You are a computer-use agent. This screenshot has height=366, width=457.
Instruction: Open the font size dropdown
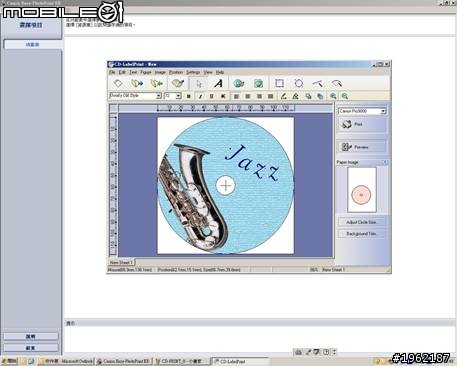(178, 96)
